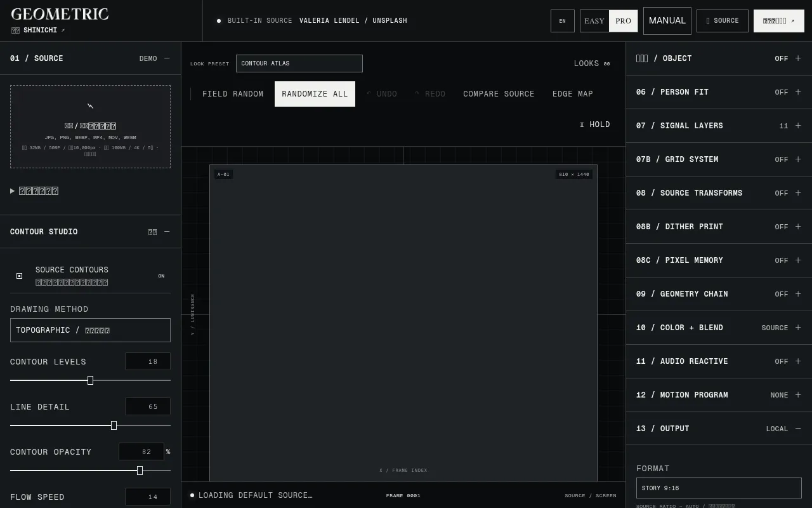Screen dimensions: 812x508
Task: Open the Valeria Lendel / Unsplash credit
Action: 353,21
